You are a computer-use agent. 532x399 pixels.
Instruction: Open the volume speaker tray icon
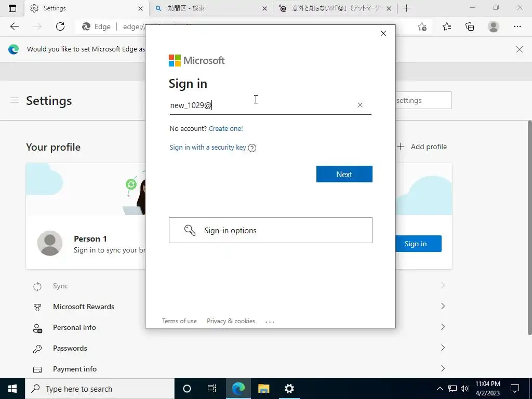click(x=464, y=389)
